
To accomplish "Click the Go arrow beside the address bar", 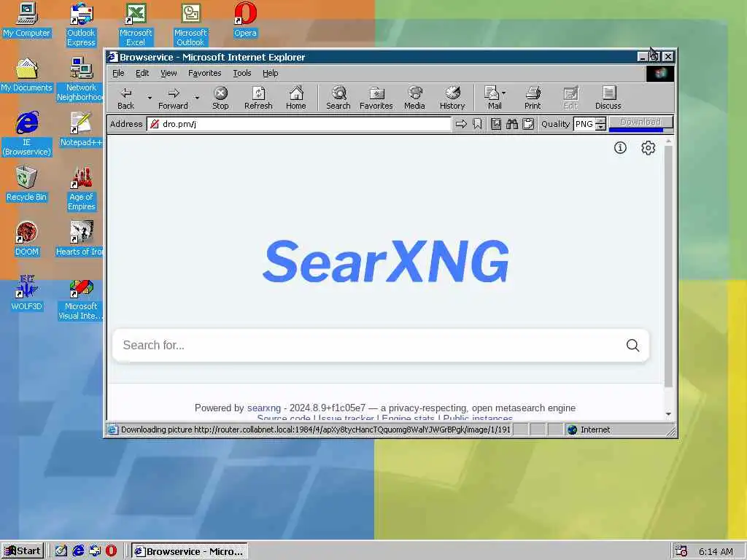I will [461, 124].
